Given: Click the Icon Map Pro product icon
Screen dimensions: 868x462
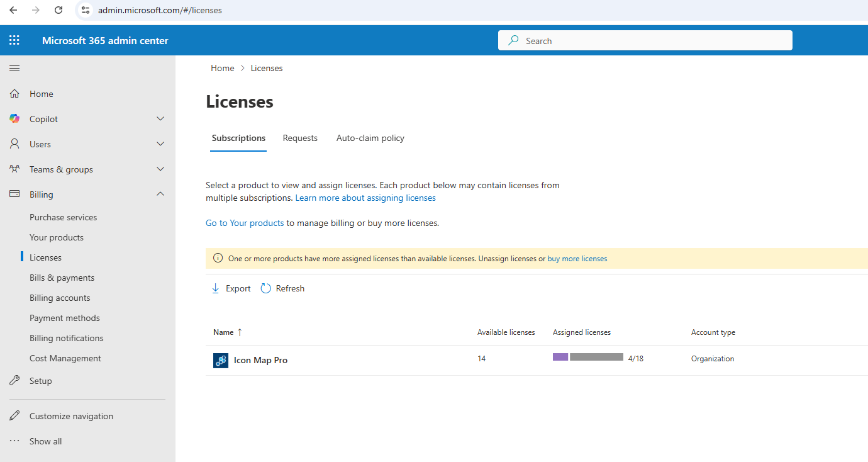Looking at the screenshot, I should [x=221, y=361].
